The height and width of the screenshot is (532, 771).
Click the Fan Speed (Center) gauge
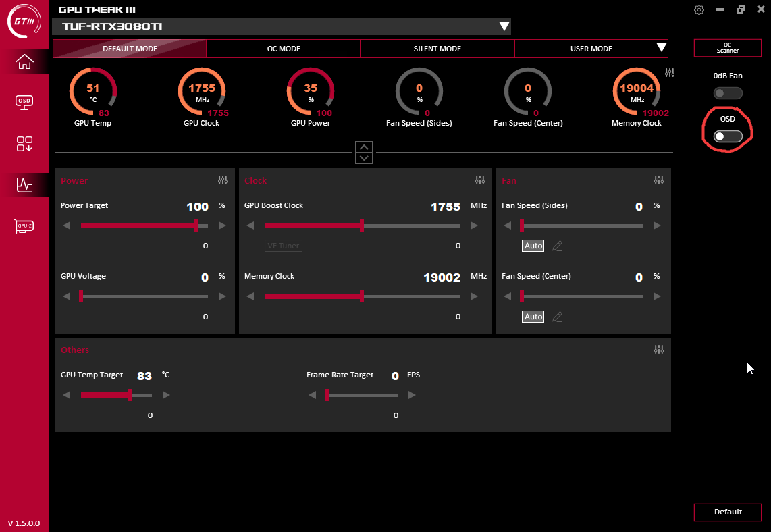click(x=527, y=91)
